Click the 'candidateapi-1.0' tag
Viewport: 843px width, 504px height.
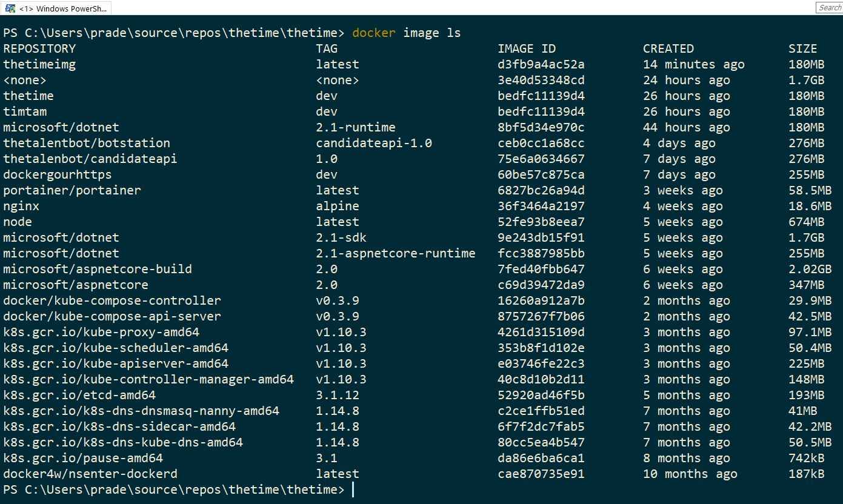click(x=374, y=143)
